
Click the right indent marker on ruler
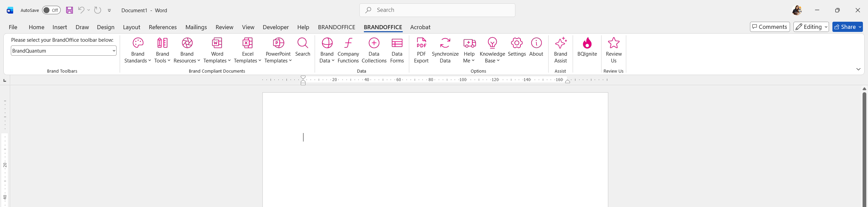[568, 81]
